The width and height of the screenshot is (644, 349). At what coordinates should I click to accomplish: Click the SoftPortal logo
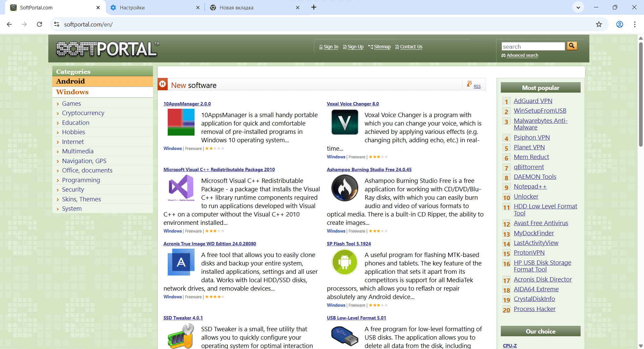pyautogui.click(x=107, y=49)
